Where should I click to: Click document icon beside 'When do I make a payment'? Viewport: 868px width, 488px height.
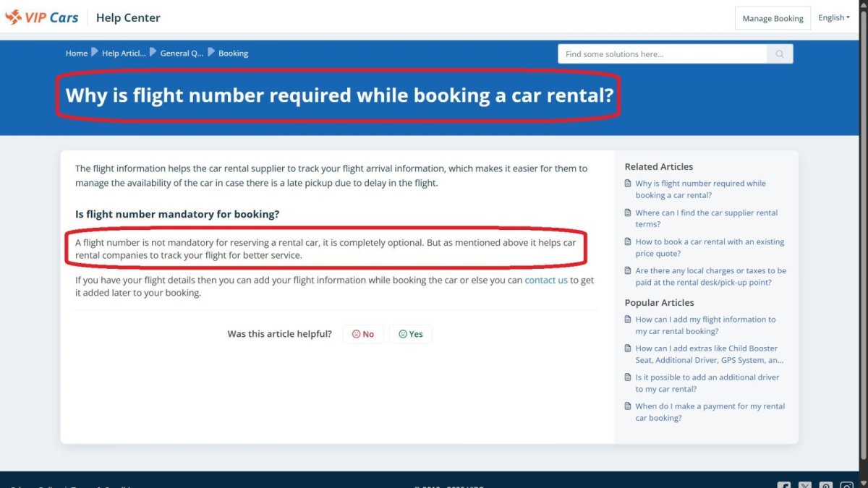(x=628, y=406)
